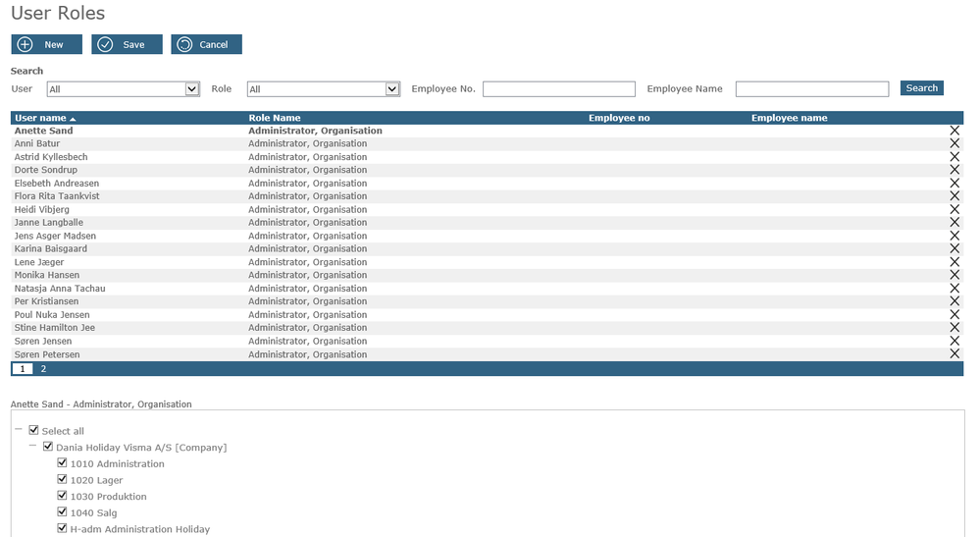
Task: Select the Natasja Anna Tachau user row
Action: coord(487,289)
